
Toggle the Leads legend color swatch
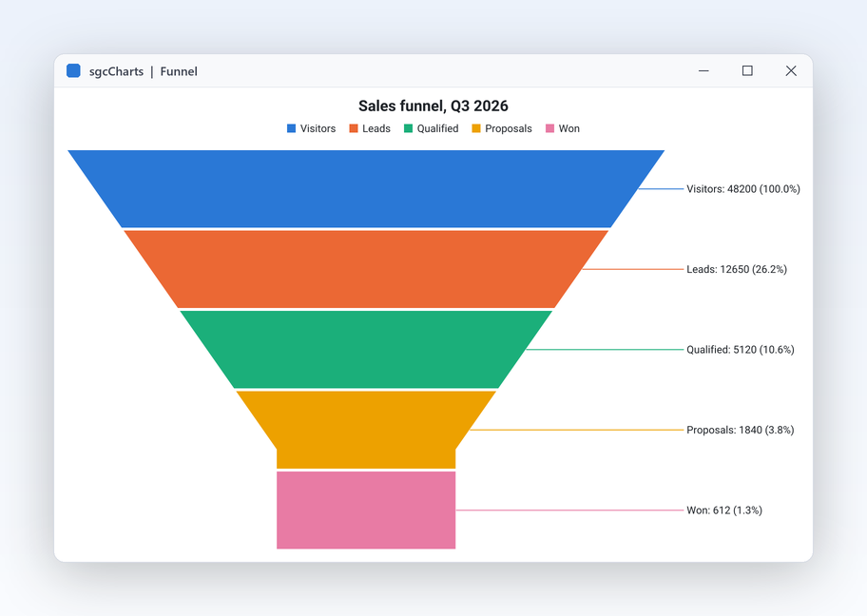coord(354,128)
